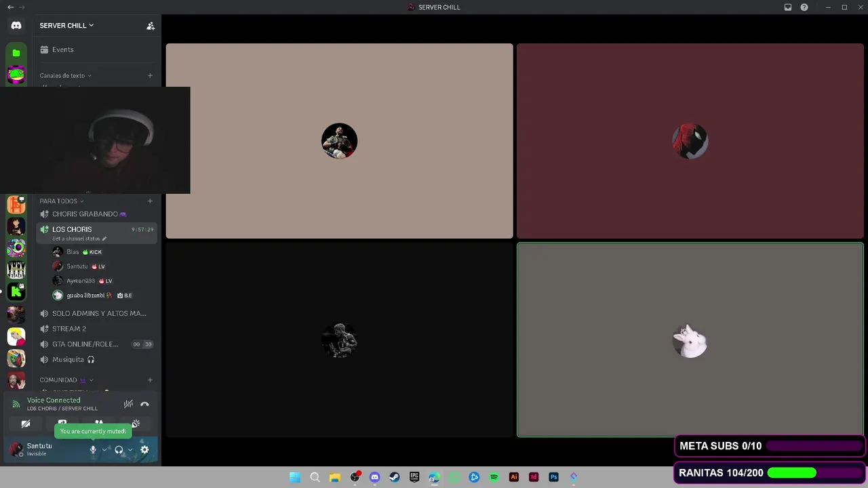Open the green K server icon
The width and height of the screenshot is (868, 488).
click(16, 292)
